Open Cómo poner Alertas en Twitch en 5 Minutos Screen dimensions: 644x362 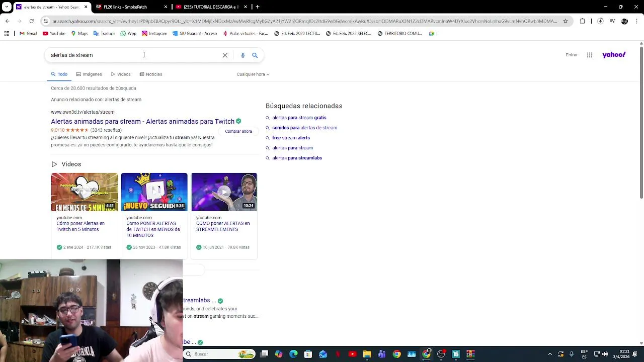(80, 226)
